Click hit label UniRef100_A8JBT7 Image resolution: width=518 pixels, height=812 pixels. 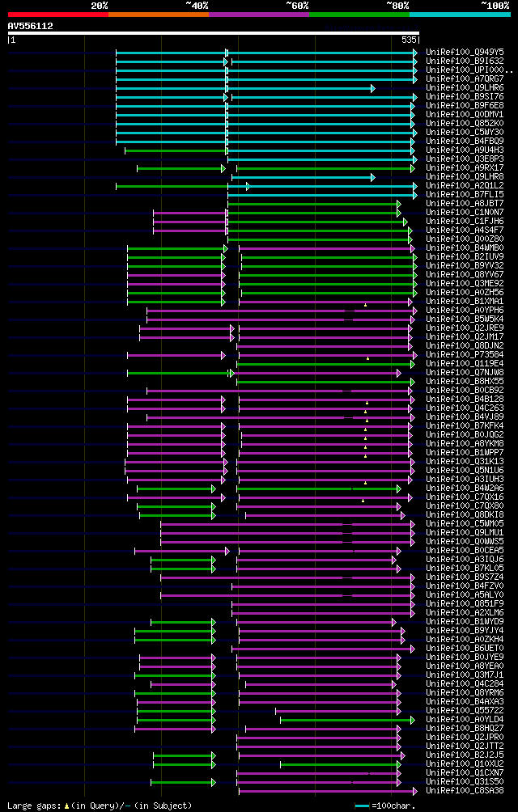(465, 204)
